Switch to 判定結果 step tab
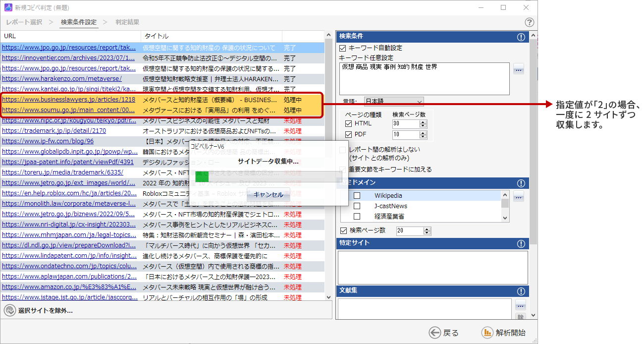Image resolution: width=644 pixels, height=344 pixels. pos(127,22)
